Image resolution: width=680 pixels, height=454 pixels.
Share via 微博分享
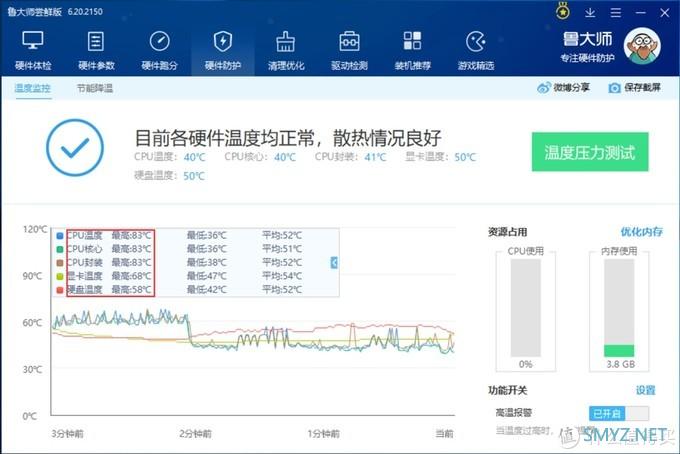point(563,88)
